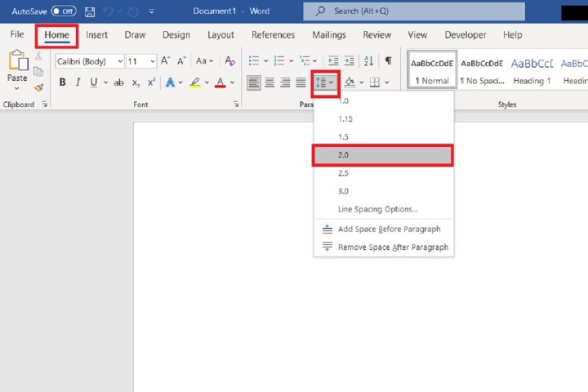Toggle Bold formatting
Image resolution: width=588 pixels, height=392 pixels.
(x=62, y=82)
